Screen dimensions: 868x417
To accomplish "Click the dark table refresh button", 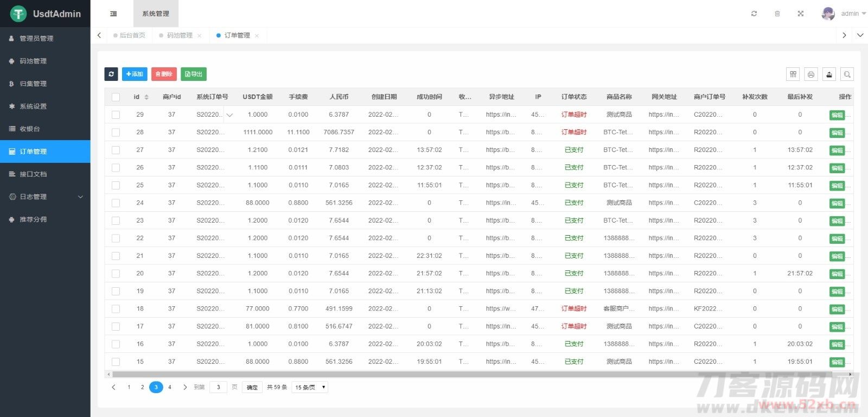I will (x=111, y=74).
